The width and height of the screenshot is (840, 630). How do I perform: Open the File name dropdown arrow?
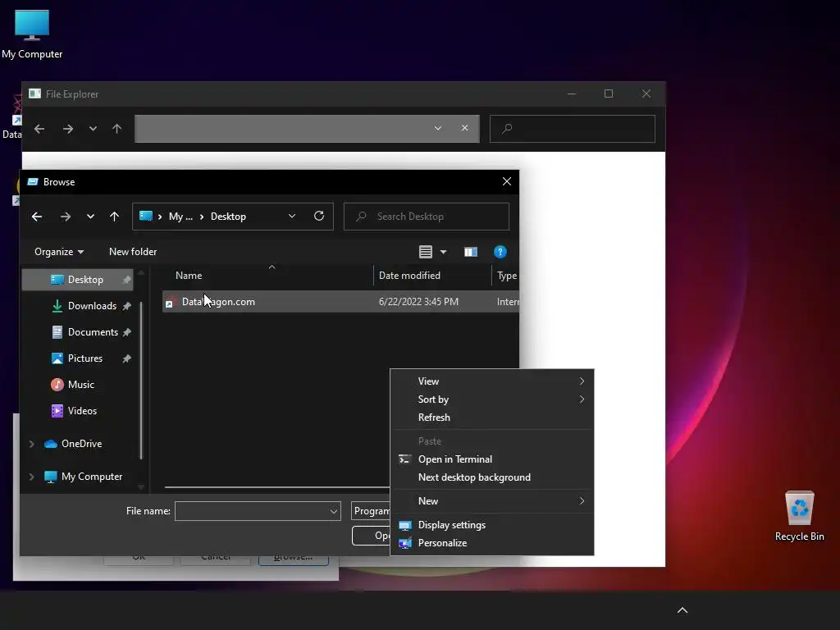tap(334, 511)
